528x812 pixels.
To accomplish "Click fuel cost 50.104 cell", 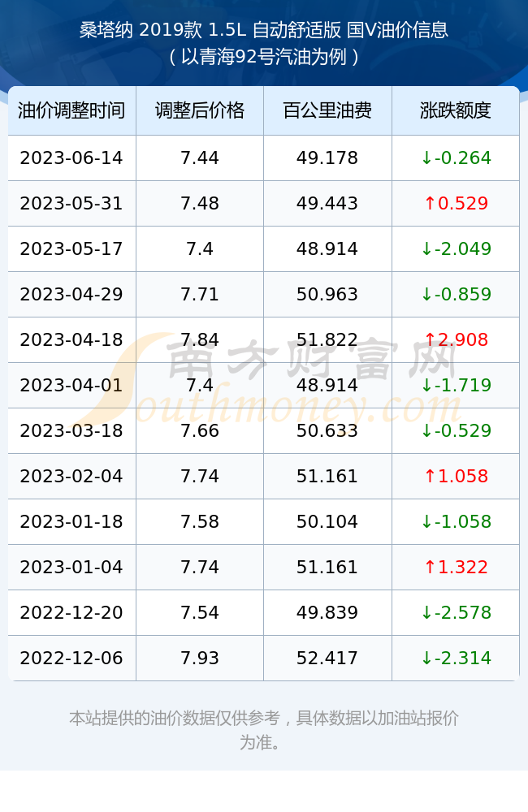I will [327, 521].
